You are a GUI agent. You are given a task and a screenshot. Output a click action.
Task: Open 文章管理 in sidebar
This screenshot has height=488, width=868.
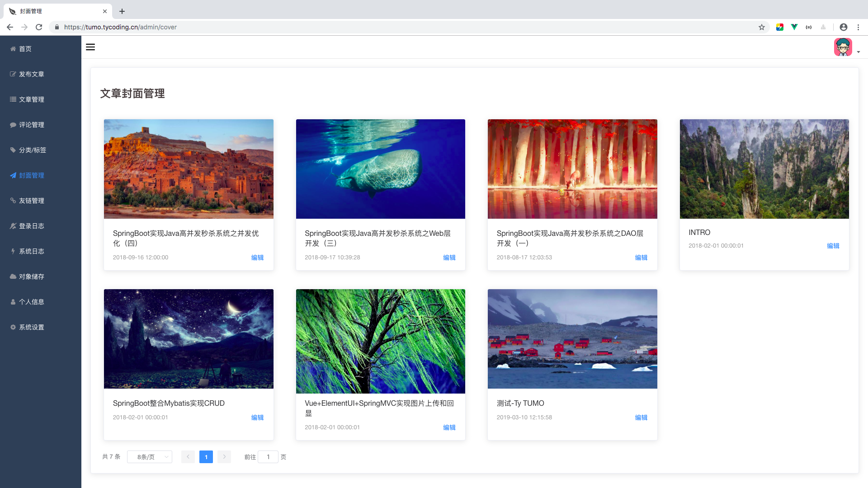tap(32, 99)
